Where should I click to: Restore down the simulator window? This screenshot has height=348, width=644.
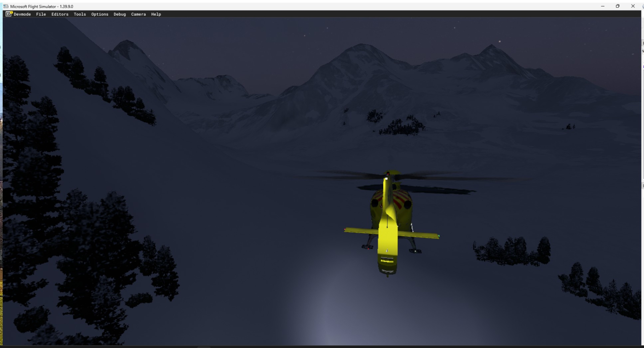(617, 6)
